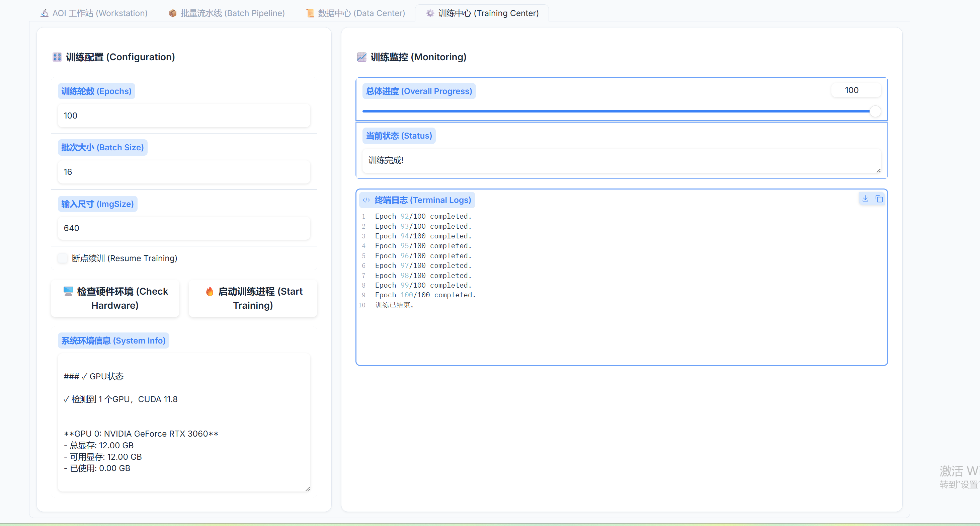Copy terminal logs to clipboard

(x=879, y=199)
